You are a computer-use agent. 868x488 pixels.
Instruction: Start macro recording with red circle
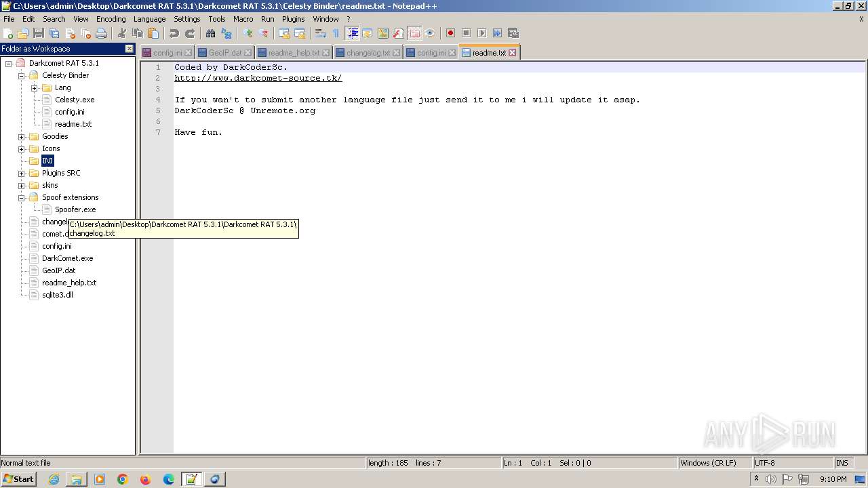450,33
